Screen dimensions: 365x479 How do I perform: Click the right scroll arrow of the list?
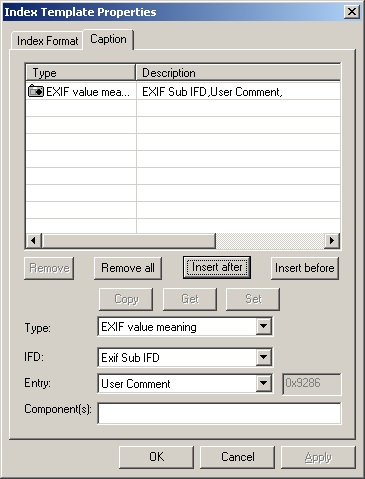[x=332, y=240]
